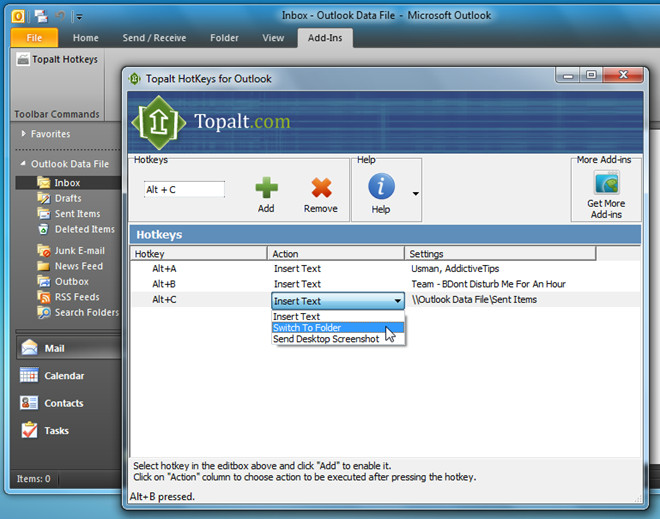Click 'Team - BDont Disturb Me' settings cell
Screen dimensions: 660x519
coord(488,284)
